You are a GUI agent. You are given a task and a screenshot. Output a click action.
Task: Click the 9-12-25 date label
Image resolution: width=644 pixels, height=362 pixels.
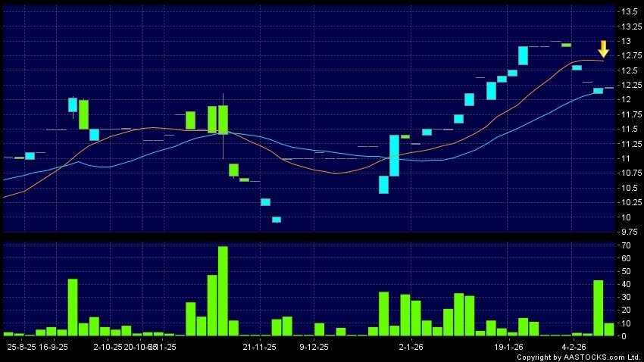[314, 346]
